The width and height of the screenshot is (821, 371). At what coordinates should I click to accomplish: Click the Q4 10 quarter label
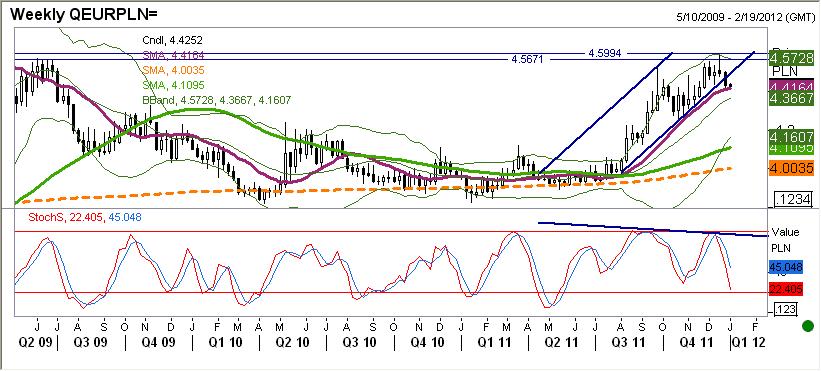tap(426, 342)
